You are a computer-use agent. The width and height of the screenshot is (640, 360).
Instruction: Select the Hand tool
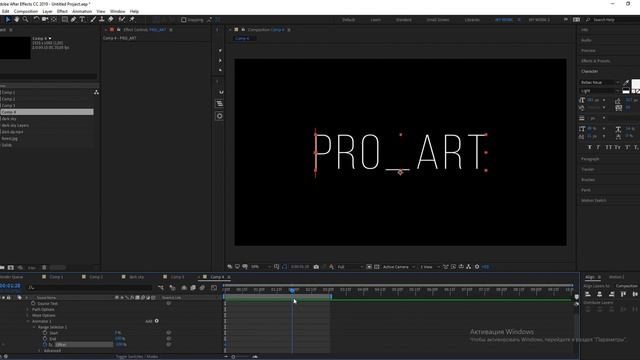tap(17, 19)
